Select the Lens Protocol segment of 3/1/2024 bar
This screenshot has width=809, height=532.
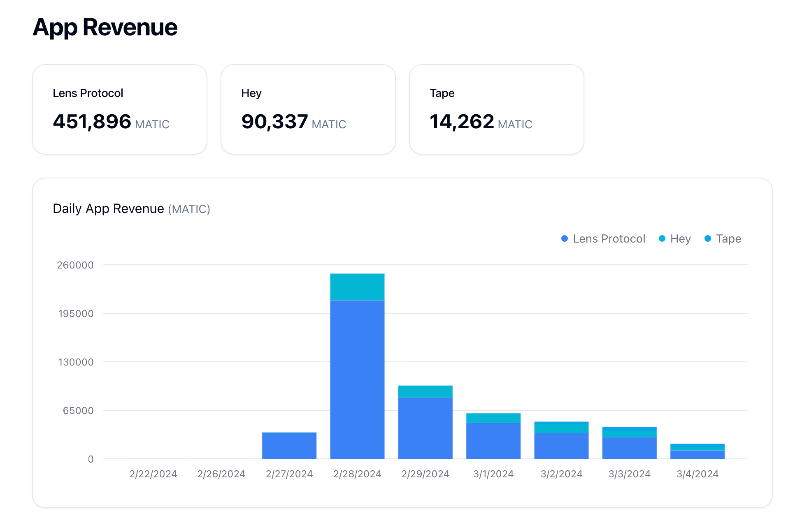[x=493, y=441]
